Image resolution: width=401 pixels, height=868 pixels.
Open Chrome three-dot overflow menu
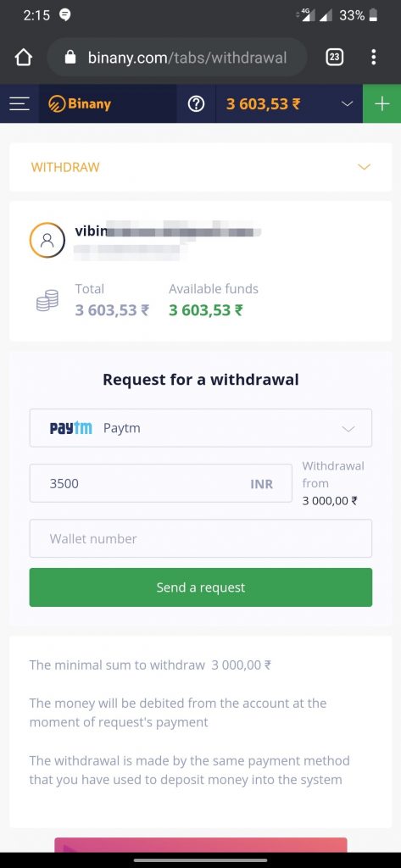(x=373, y=57)
